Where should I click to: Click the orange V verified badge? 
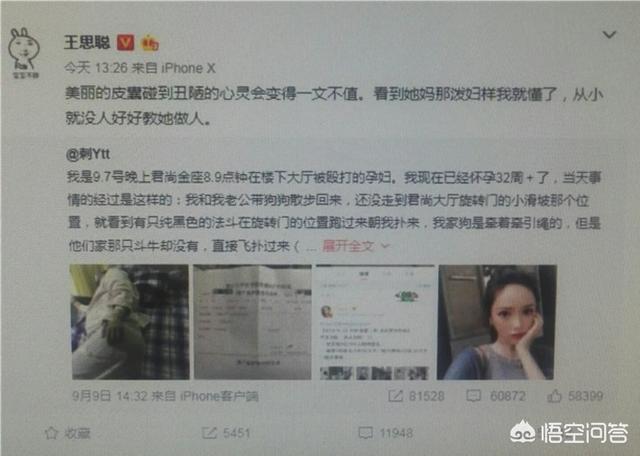click(x=126, y=42)
